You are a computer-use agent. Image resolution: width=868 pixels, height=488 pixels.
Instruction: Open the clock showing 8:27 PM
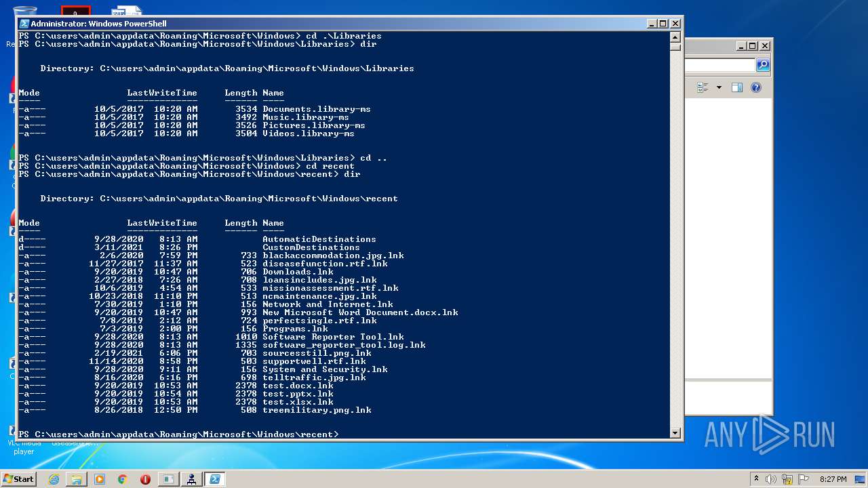click(833, 479)
